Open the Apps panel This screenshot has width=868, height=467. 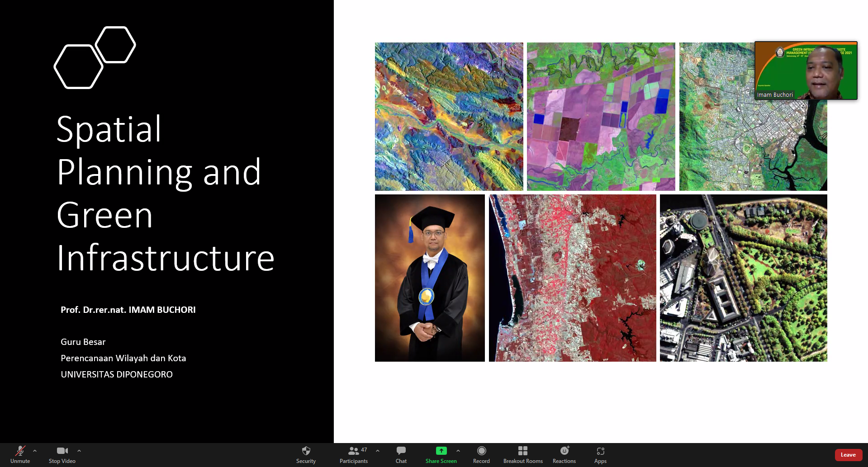(x=600, y=454)
